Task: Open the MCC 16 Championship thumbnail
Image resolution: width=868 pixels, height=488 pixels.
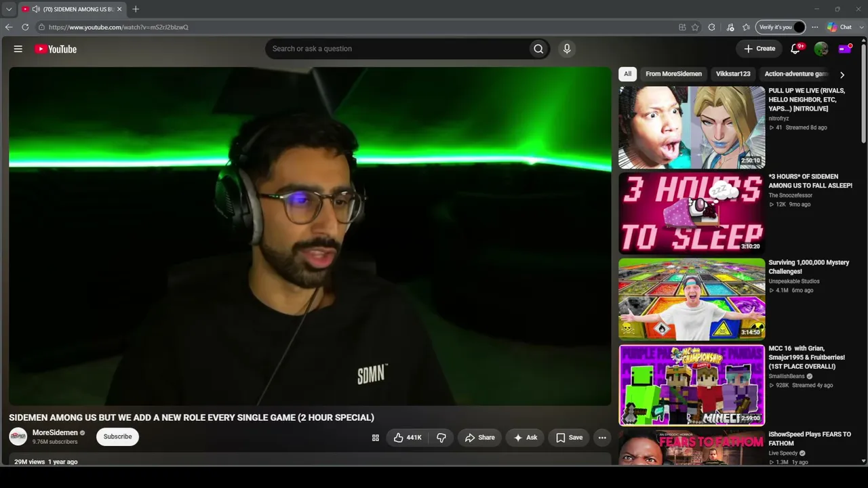Action: pyautogui.click(x=692, y=385)
